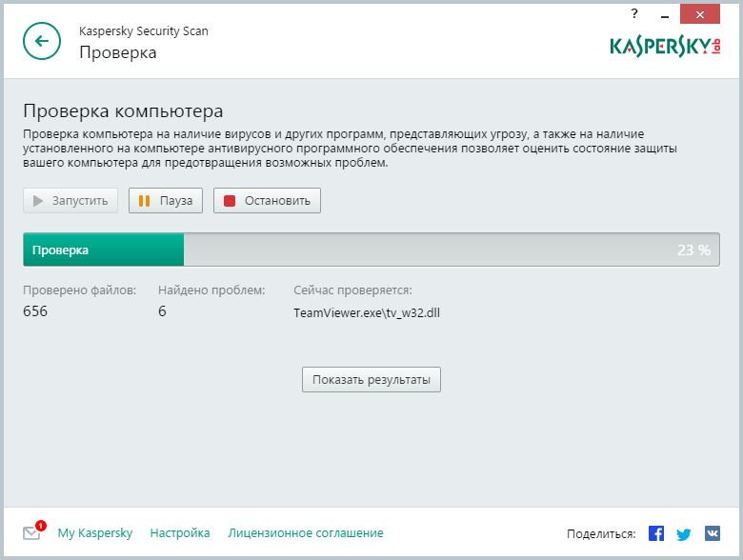The width and height of the screenshot is (743, 560).
Task: Click the Сейчас проверяется label
Action: pyautogui.click(x=352, y=290)
